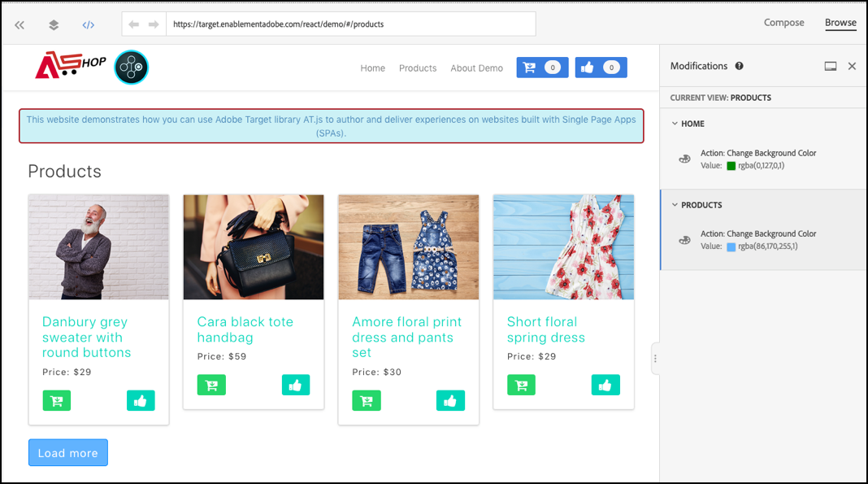Collapse the PRODUCTS view section
This screenshot has height=484, width=868.
click(675, 205)
